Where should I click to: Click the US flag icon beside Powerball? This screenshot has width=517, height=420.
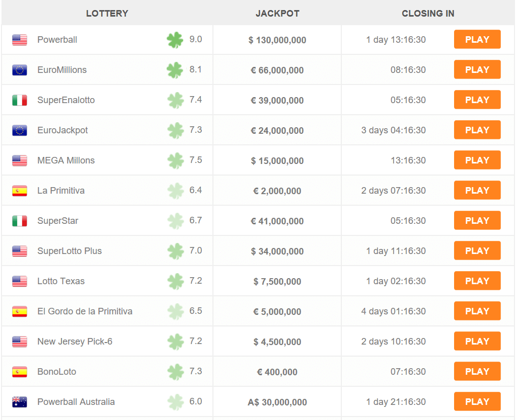coord(20,40)
